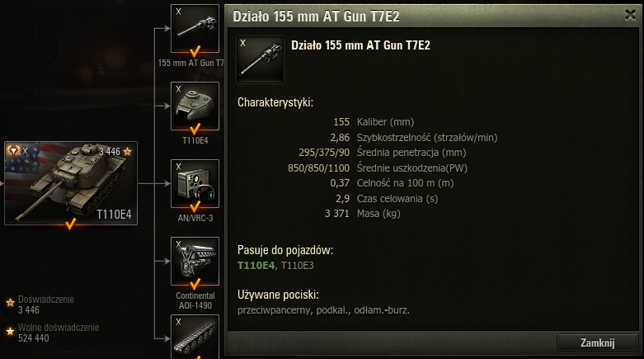Click the star beside 3 446 on tank card

click(127, 152)
